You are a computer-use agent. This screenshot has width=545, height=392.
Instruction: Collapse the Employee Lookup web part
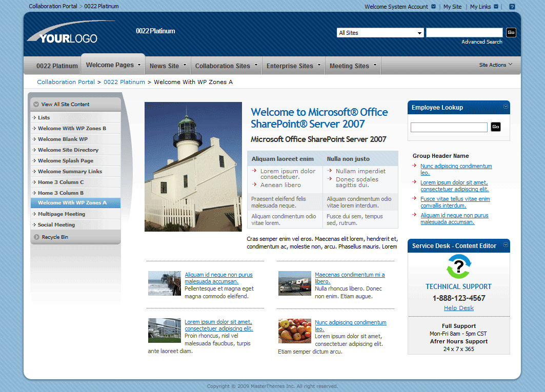point(506,107)
